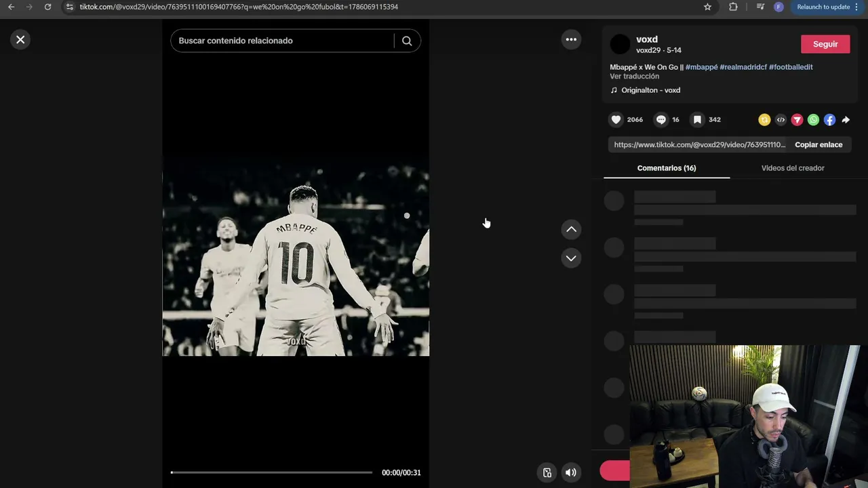Open the site information icon in address bar
Screen dimensions: 868x488
[69, 7]
